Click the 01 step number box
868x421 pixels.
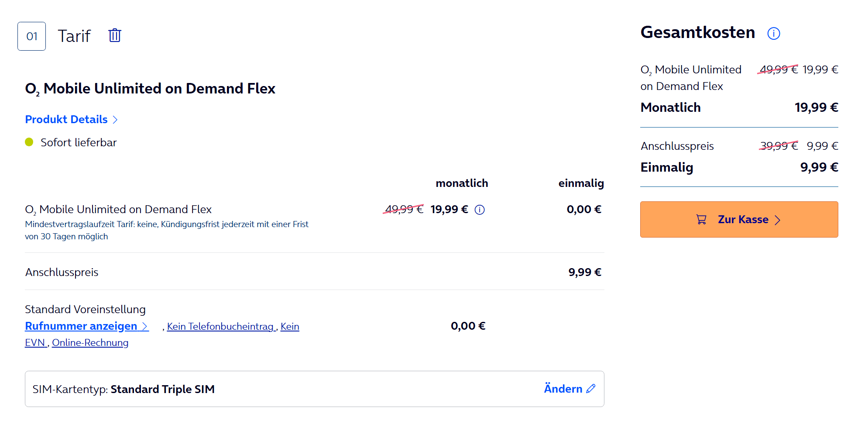[31, 36]
